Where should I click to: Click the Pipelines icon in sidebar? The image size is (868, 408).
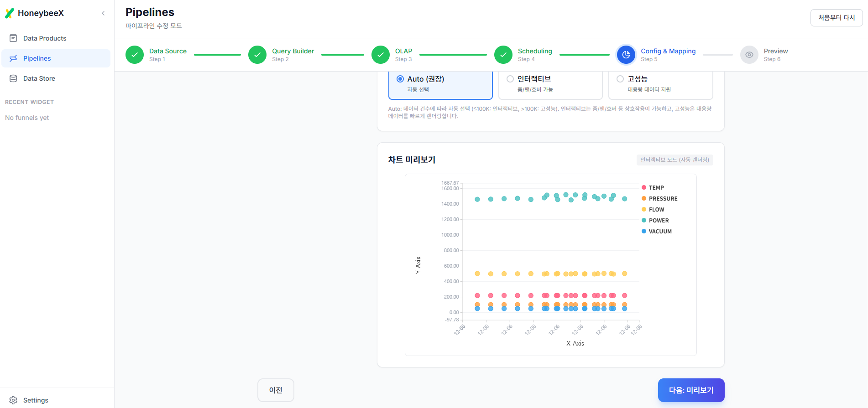point(13,58)
